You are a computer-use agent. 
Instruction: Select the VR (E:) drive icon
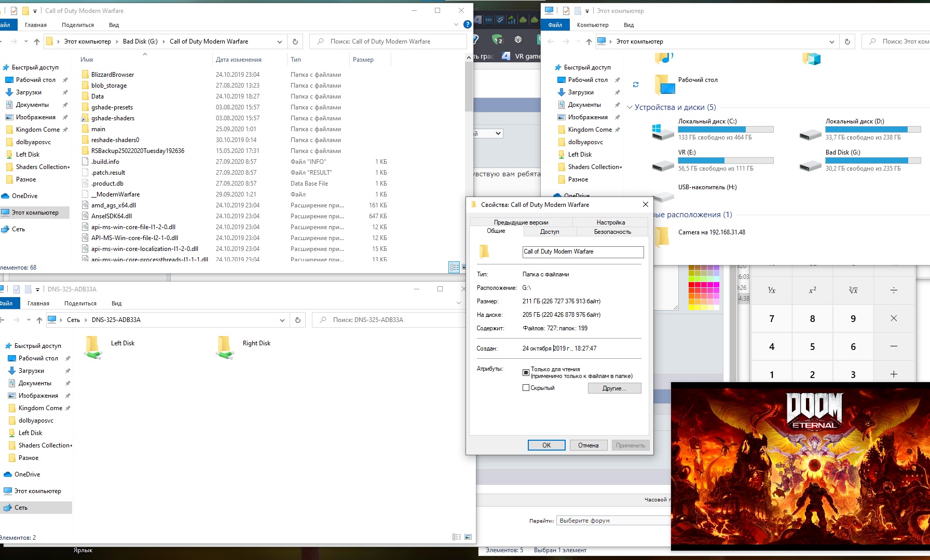tap(663, 165)
